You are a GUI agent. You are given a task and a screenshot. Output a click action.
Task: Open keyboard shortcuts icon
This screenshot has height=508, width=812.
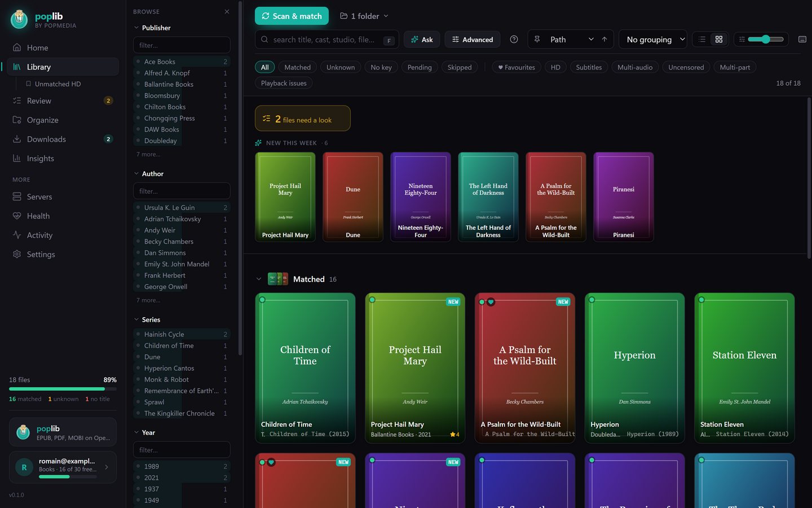click(802, 40)
